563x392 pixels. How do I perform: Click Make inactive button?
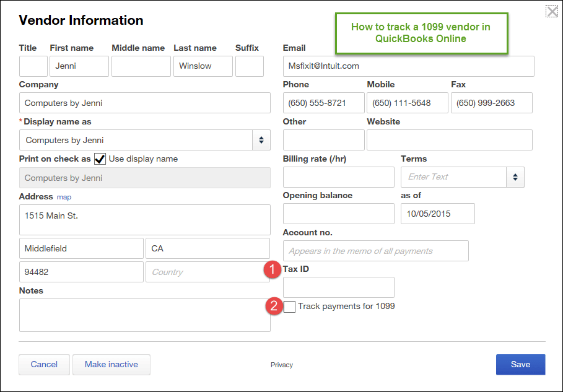tap(111, 364)
